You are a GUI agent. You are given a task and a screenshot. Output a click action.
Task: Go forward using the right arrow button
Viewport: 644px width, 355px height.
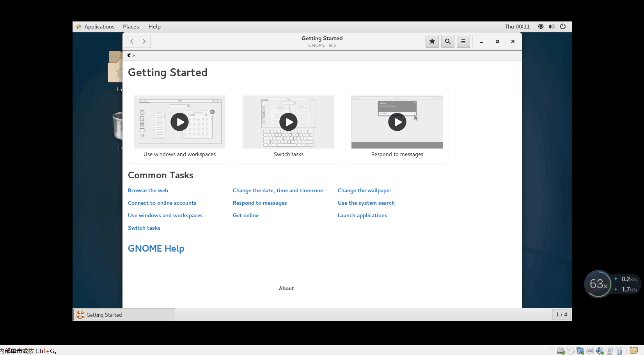click(144, 41)
